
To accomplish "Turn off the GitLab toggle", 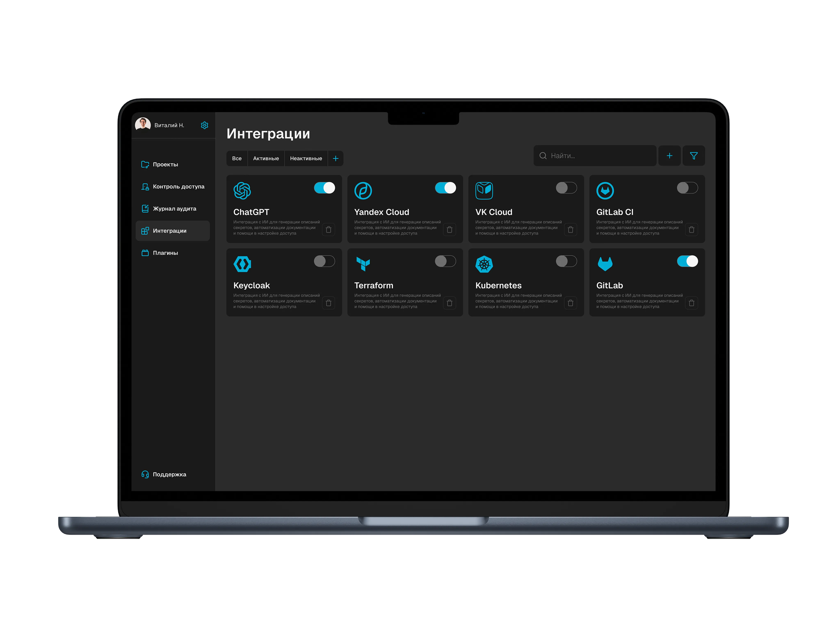I will [x=687, y=261].
